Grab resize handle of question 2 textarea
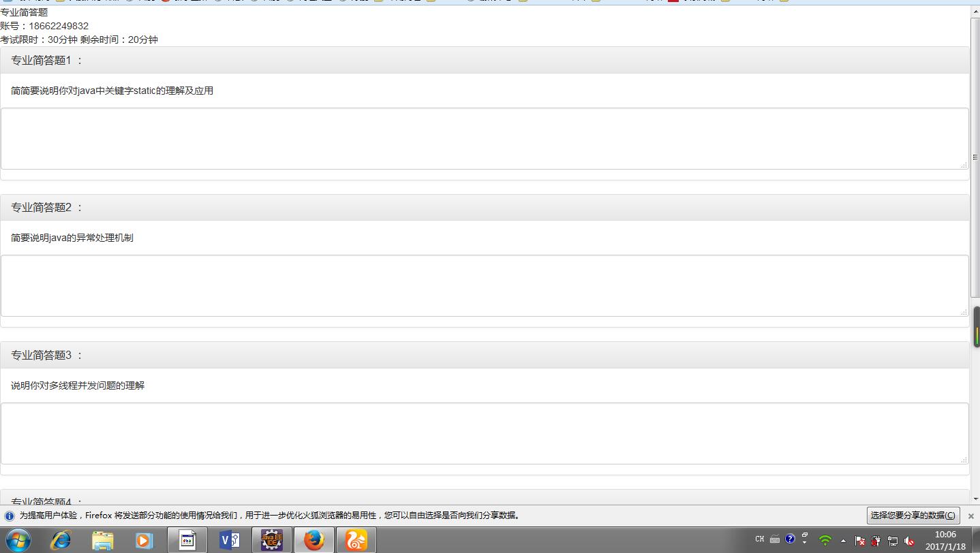 coord(964,312)
